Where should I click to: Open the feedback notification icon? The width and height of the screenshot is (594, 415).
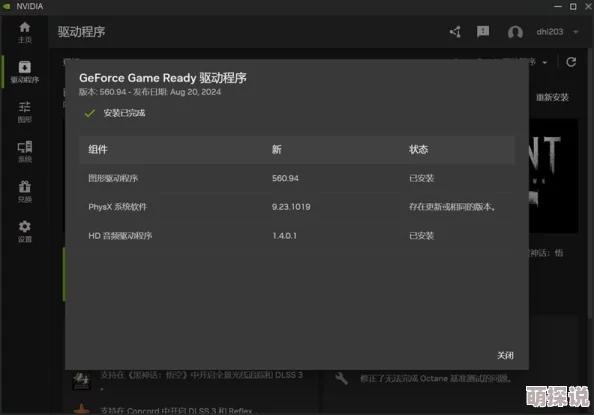[x=483, y=32]
